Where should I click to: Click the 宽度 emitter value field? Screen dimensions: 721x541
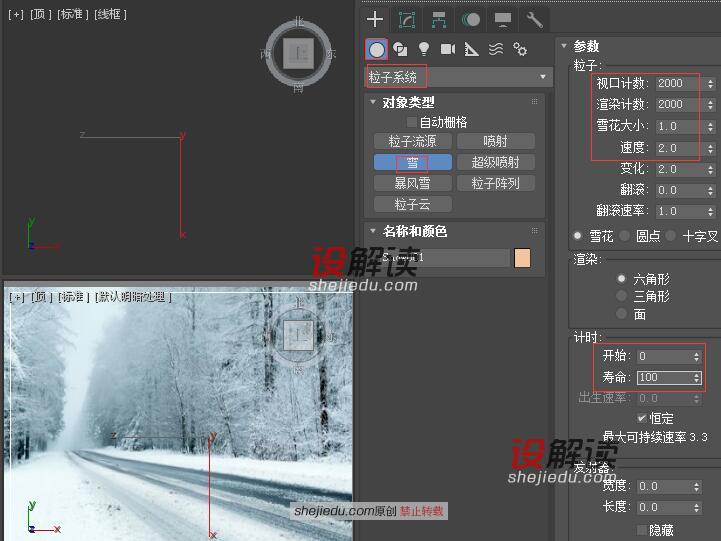tap(664, 486)
